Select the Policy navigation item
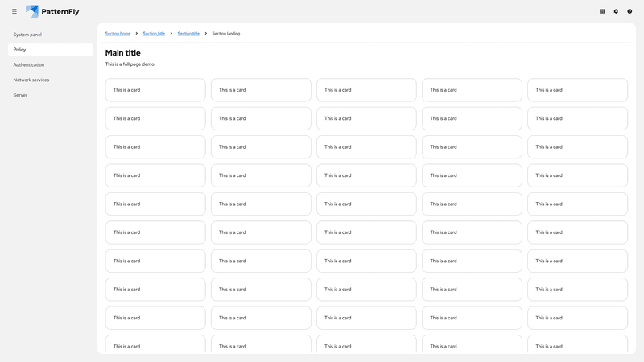The height and width of the screenshot is (362, 644). 20,50
